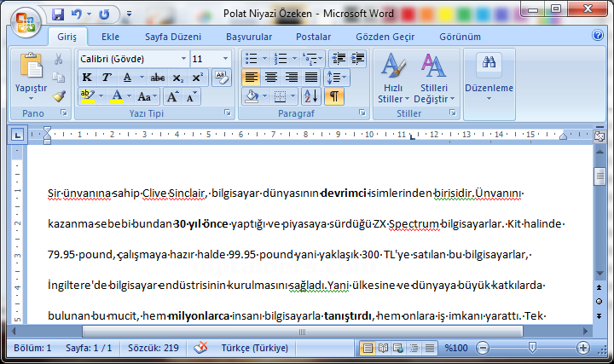Screen dimensions: 614x364
Task: Apply bullet list formatting
Action: pos(251,59)
